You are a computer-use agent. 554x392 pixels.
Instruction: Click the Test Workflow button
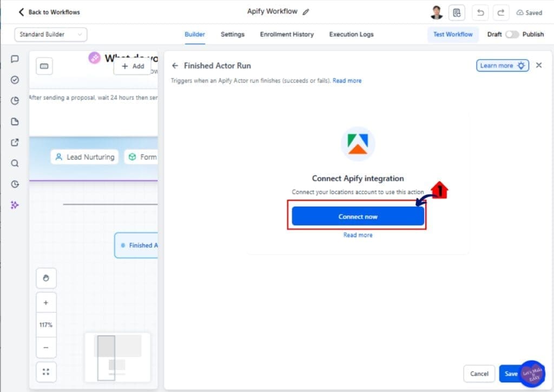point(453,34)
